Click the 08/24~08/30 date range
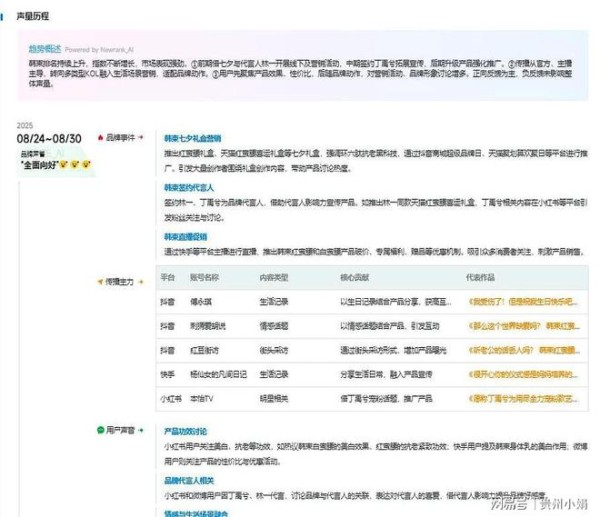 click(x=49, y=139)
